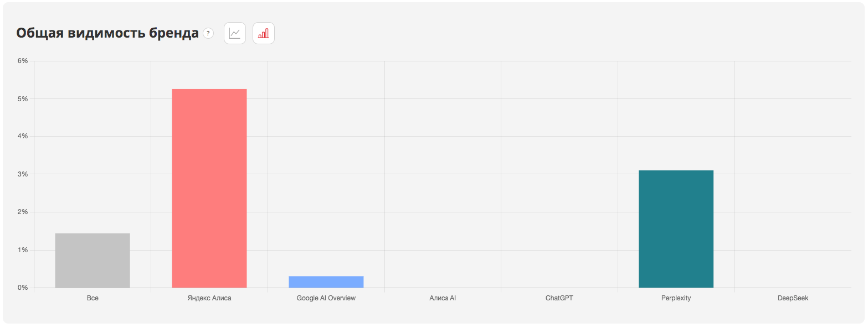
Task: Click the help question mark icon
Action: click(x=208, y=34)
